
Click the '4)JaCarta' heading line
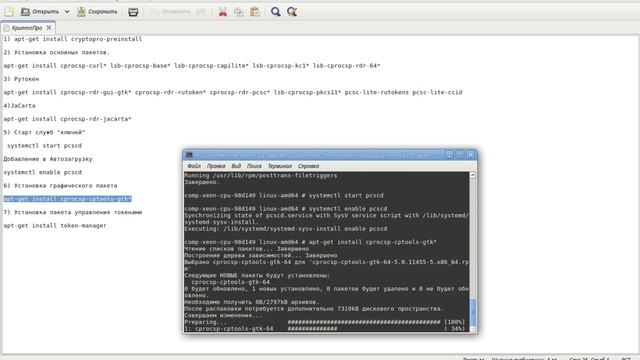[x=19, y=106]
